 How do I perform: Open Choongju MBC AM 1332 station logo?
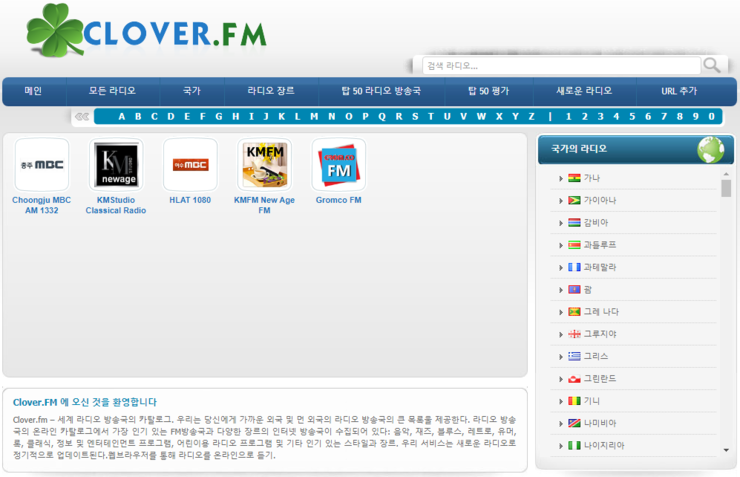(x=42, y=165)
